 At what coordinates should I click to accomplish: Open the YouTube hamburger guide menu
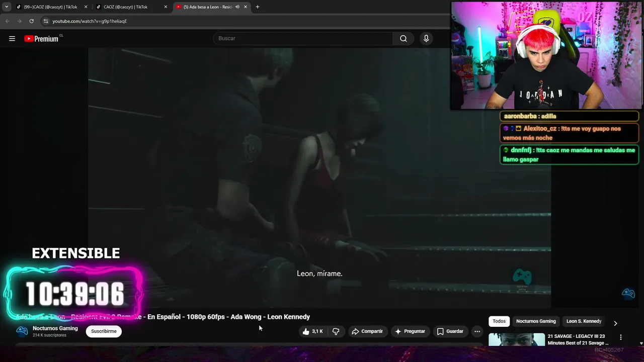(x=12, y=39)
